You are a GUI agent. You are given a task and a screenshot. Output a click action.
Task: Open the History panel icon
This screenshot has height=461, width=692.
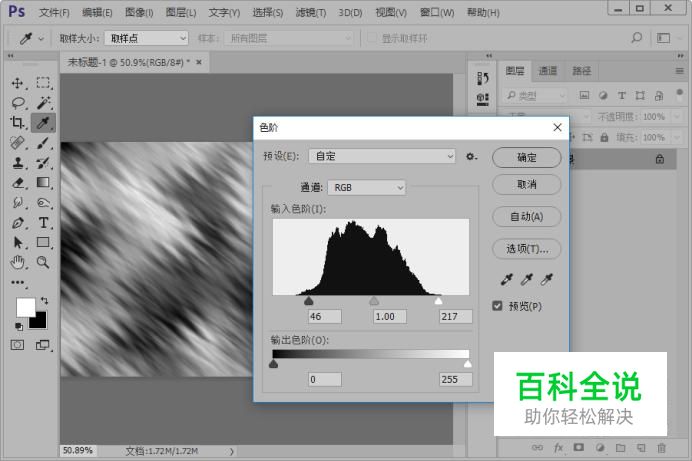483,79
